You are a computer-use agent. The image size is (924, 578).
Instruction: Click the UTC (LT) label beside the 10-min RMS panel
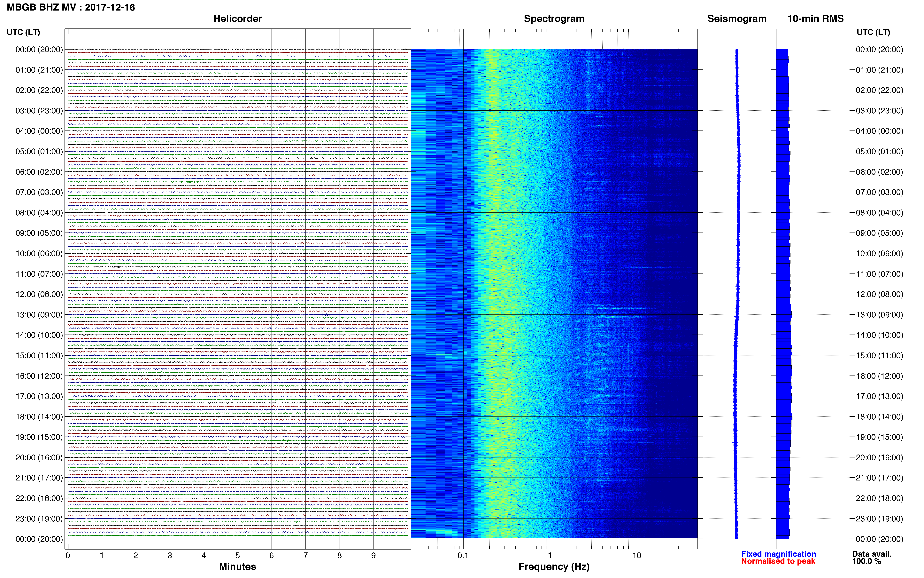[873, 32]
